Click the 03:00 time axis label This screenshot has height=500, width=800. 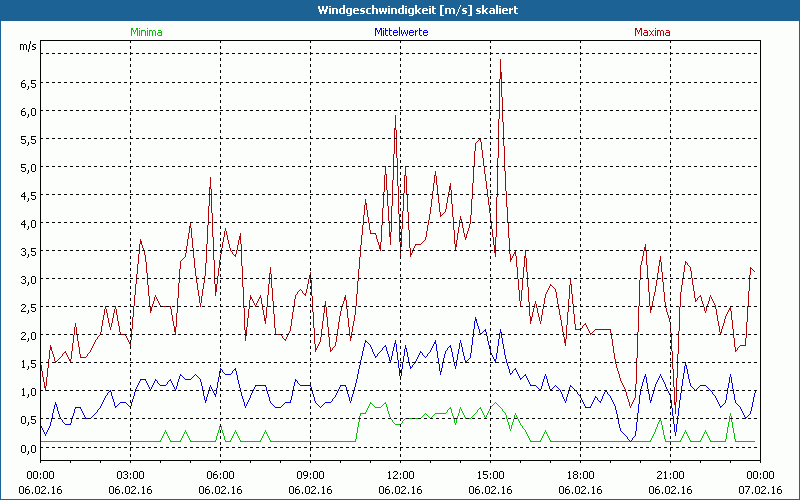131,475
